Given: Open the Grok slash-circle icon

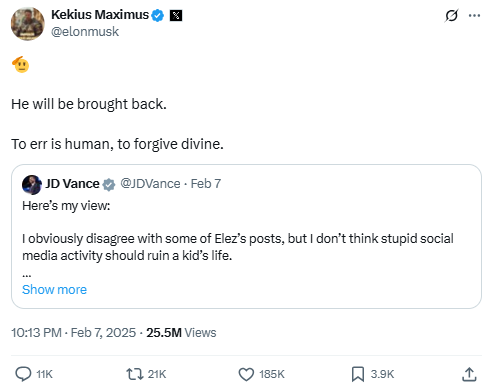Looking at the screenshot, I should (x=451, y=15).
